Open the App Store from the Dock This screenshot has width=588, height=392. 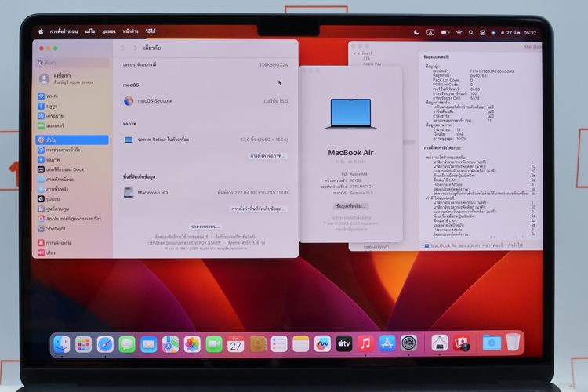point(387,344)
